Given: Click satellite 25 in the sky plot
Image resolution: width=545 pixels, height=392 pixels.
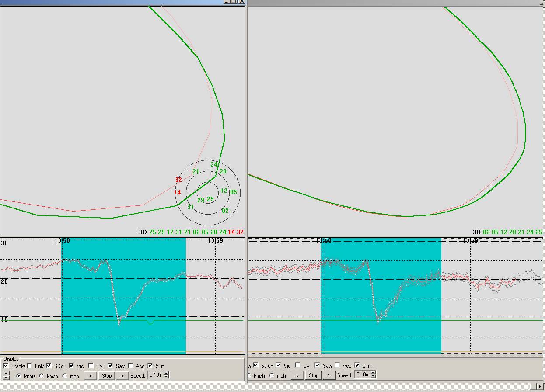Looking at the screenshot, I should pos(210,199).
